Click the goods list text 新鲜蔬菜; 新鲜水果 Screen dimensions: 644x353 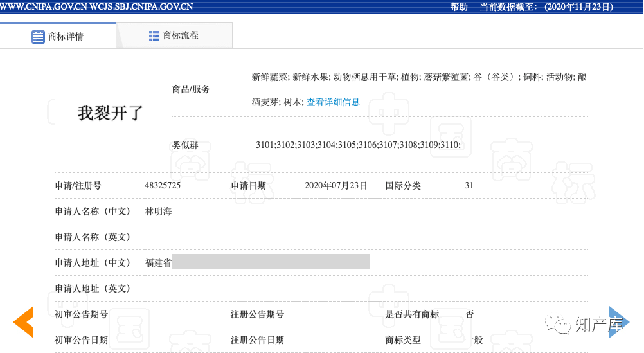pyautogui.click(x=290, y=77)
